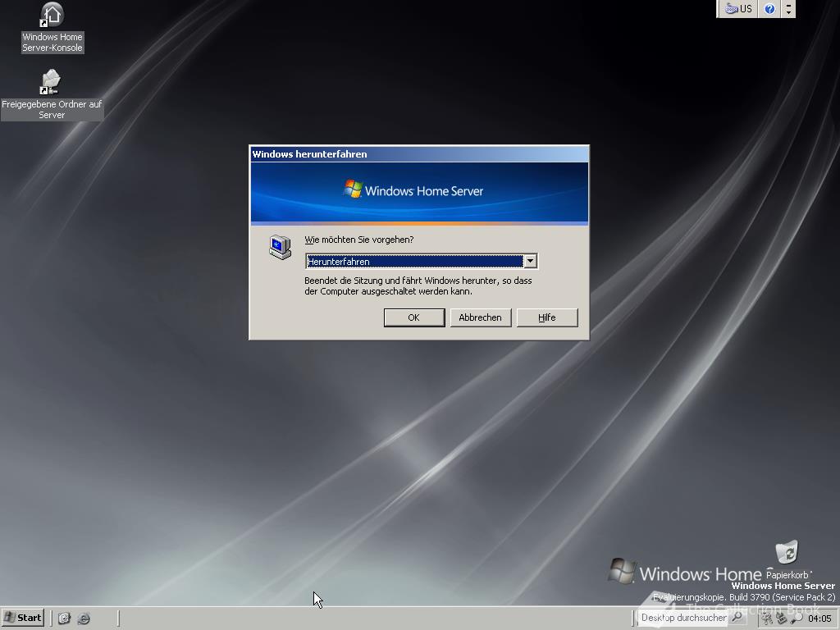Viewport: 840px width, 630px height.
Task: Click the Show Desktop quick launch icon
Action: tap(64, 619)
